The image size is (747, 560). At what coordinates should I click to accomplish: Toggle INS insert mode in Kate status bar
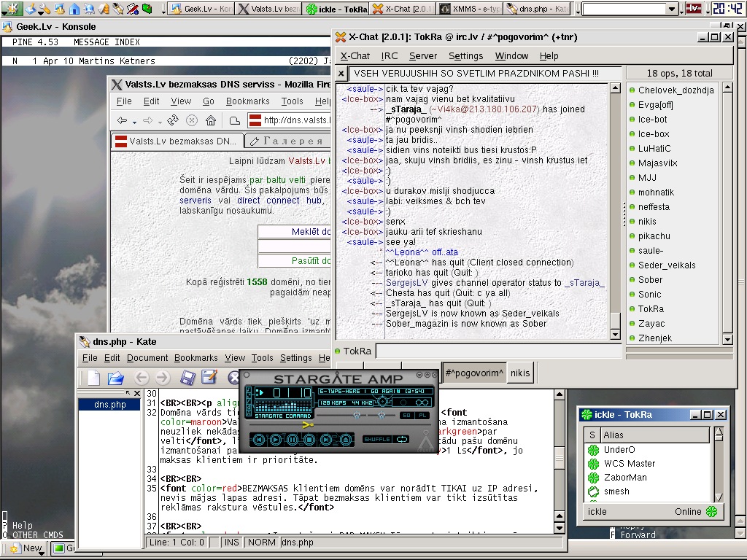coord(231,542)
